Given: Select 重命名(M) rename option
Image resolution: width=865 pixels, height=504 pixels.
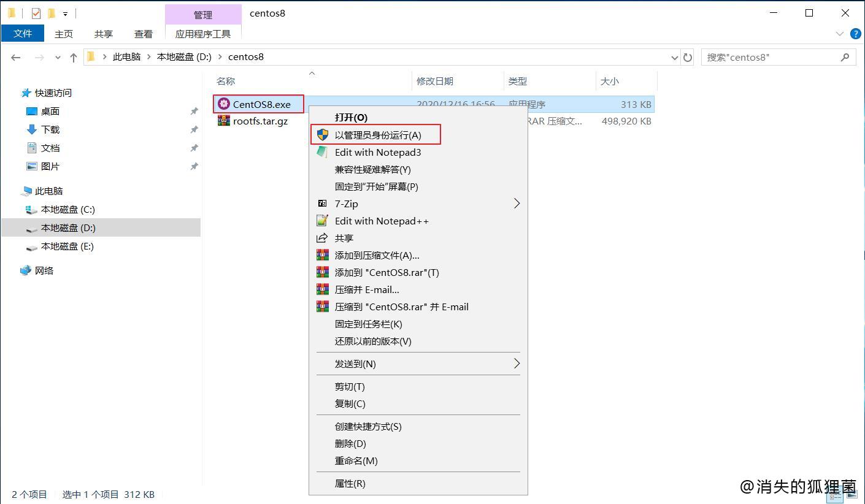Looking at the screenshot, I should [356, 460].
